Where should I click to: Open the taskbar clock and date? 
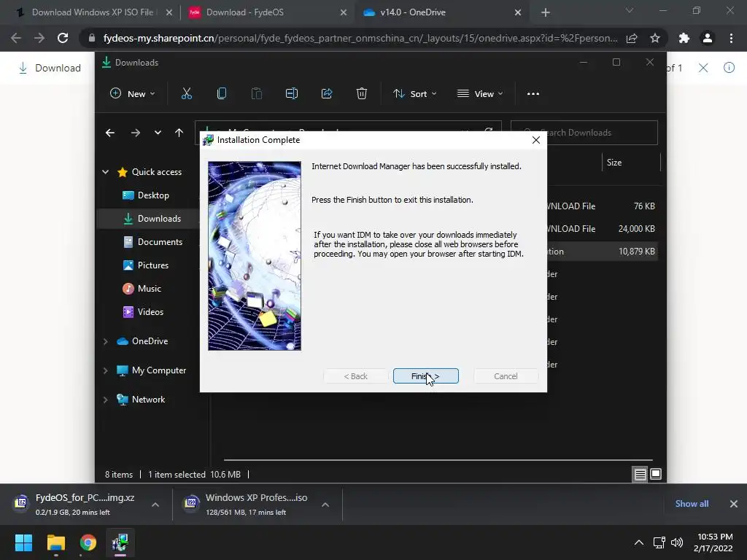[713, 542]
